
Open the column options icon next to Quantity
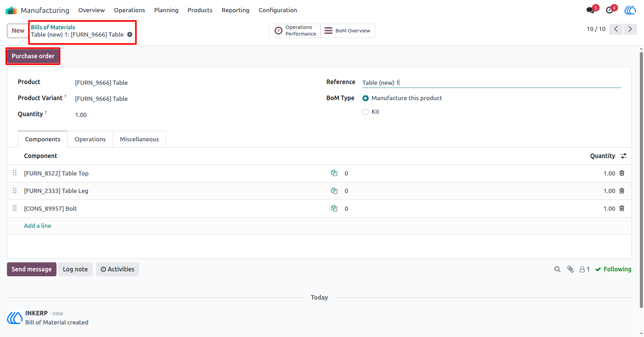624,156
